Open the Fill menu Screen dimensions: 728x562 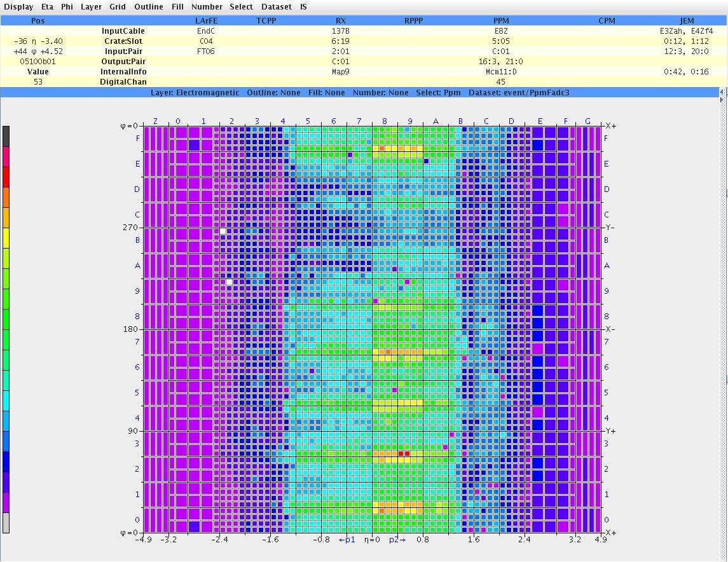[x=177, y=7]
